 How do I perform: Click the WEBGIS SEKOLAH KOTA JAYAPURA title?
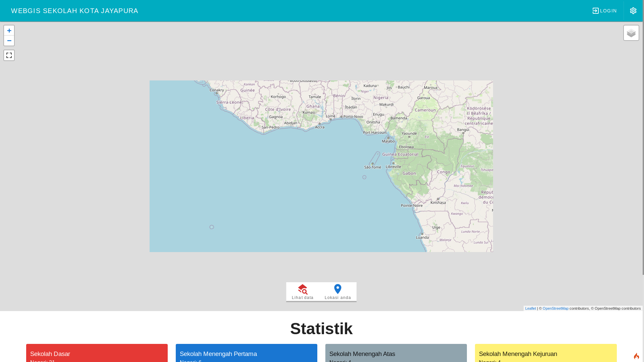pos(74,11)
